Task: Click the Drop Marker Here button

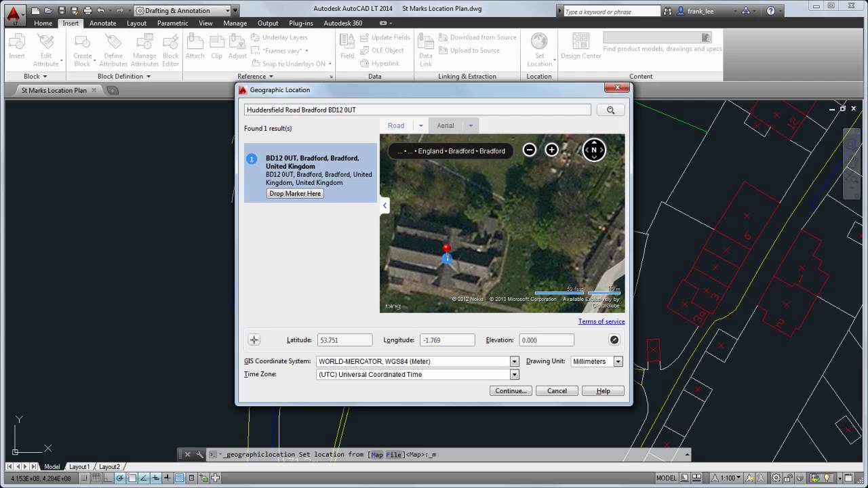Action: [x=295, y=194]
